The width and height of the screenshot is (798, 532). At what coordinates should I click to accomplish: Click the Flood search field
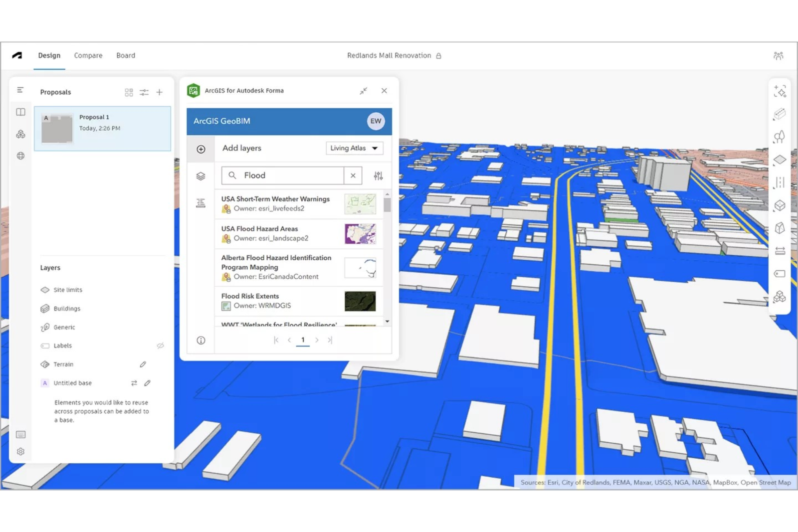point(283,176)
